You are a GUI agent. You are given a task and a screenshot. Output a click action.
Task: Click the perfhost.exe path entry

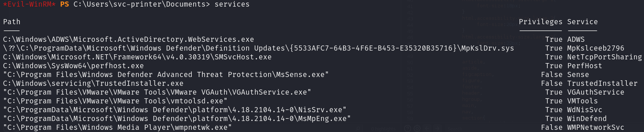pyautogui.click(x=73, y=66)
